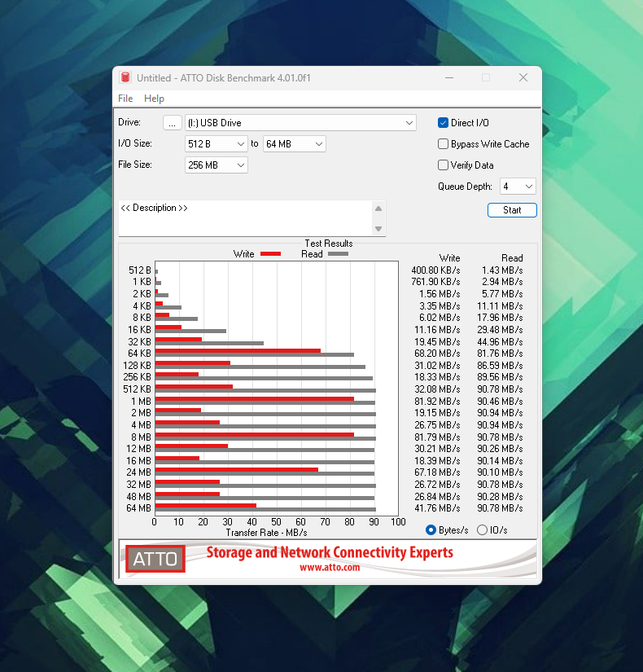Image resolution: width=643 pixels, height=672 pixels.
Task: Click the 1 MB row label in chart
Action: click(141, 402)
